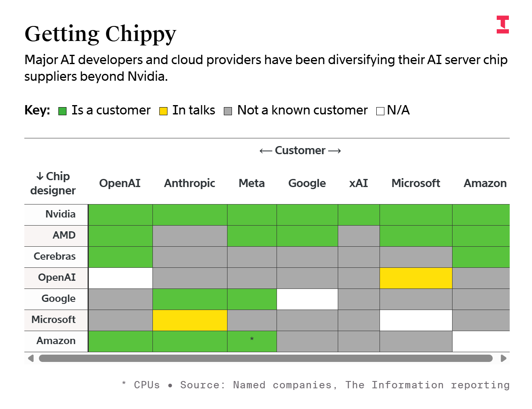532x409 pixels.
Task: Click the right scroll arrow
Action: click(503, 358)
